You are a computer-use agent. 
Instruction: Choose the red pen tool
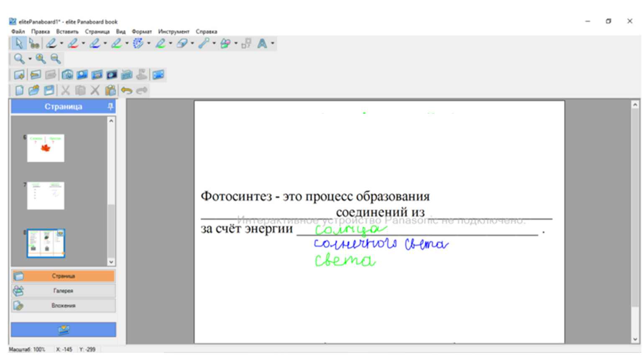(73, 43)
